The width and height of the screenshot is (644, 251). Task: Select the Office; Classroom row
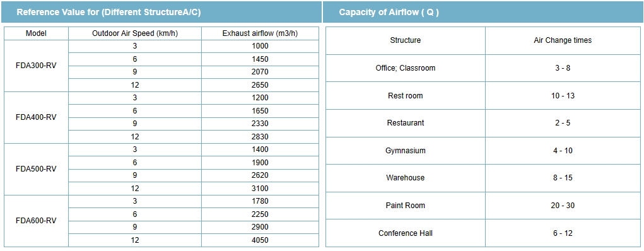click(x=483, y=68)
